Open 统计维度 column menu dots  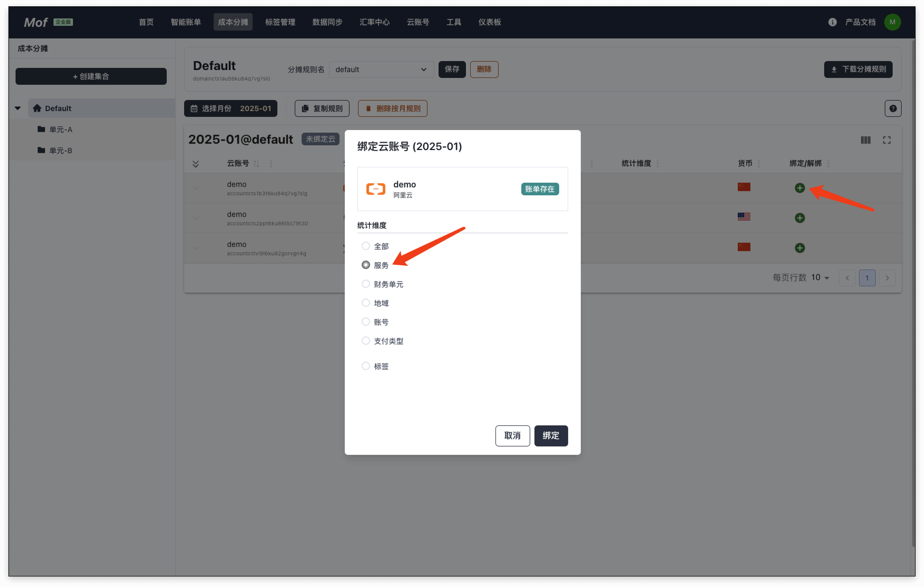pos(657,164)
